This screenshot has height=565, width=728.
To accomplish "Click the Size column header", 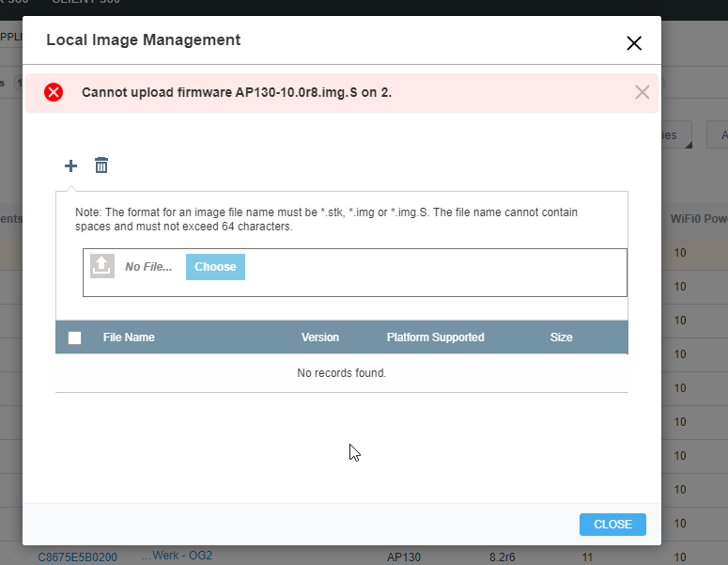I will click(x=561, y=337).
